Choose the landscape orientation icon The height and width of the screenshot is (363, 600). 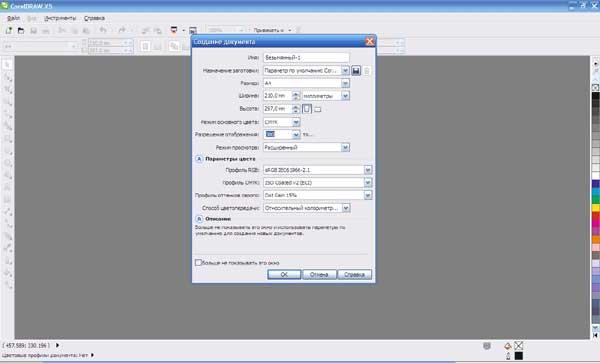pos(318,109)
